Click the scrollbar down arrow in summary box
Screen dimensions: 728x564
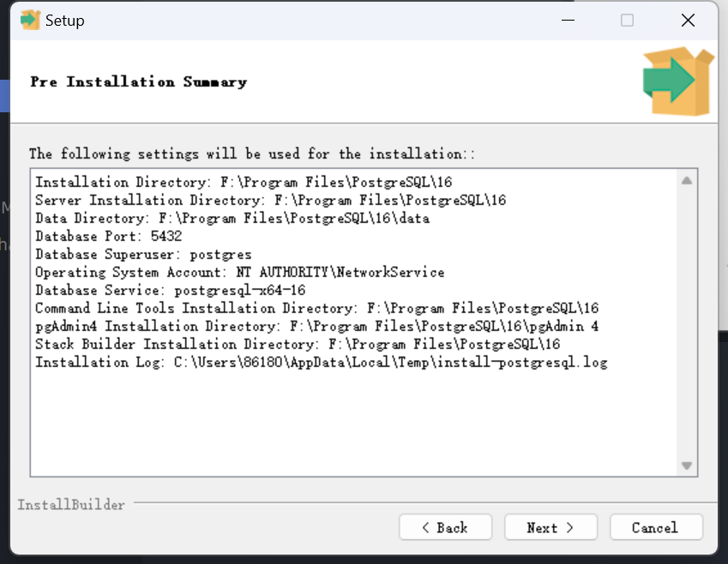coord(687,465)
